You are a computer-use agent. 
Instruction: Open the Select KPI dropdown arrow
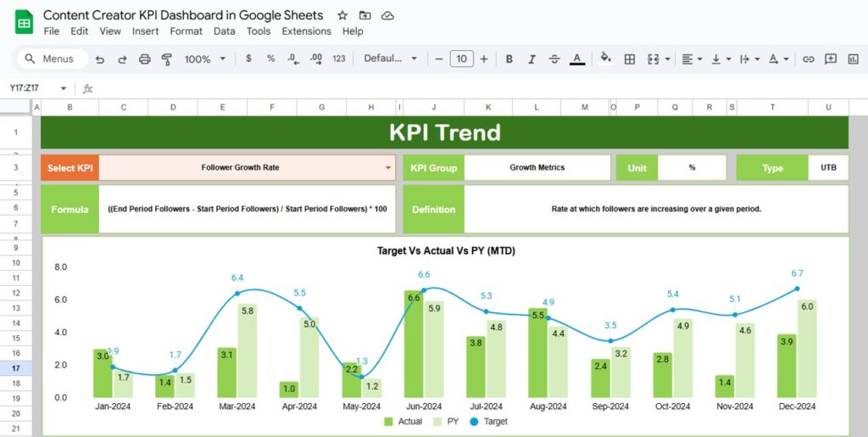[388, 168]
